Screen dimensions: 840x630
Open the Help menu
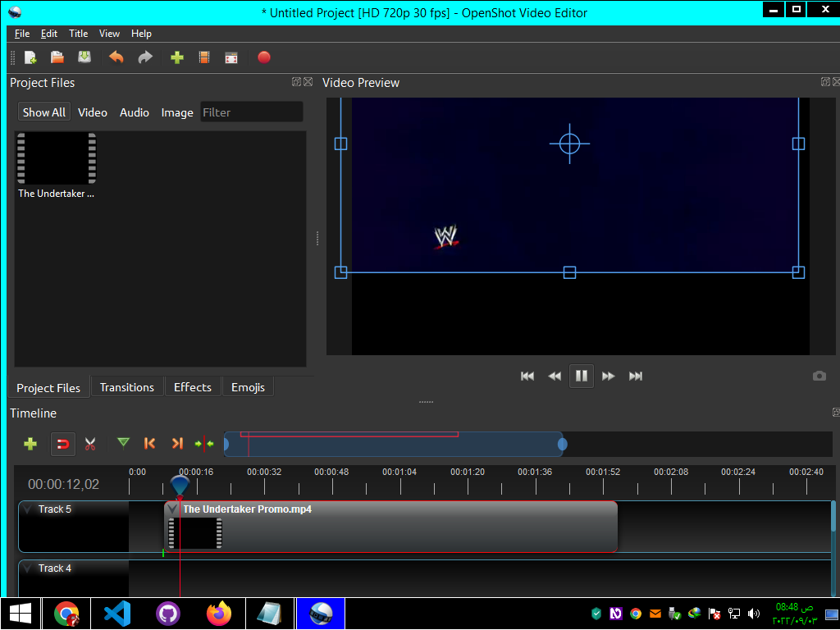(x=141, y=33)
